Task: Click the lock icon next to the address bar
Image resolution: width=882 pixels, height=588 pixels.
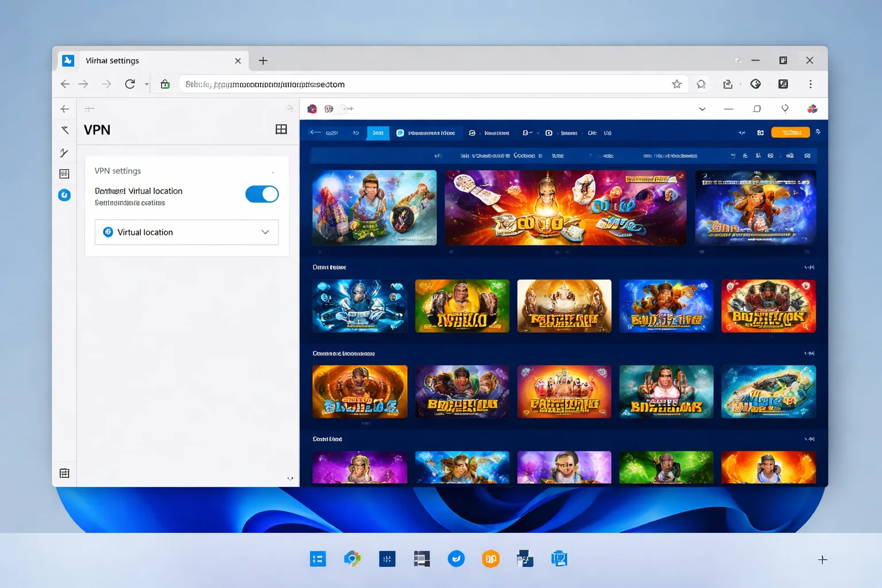Action: (x=165, y=84)
